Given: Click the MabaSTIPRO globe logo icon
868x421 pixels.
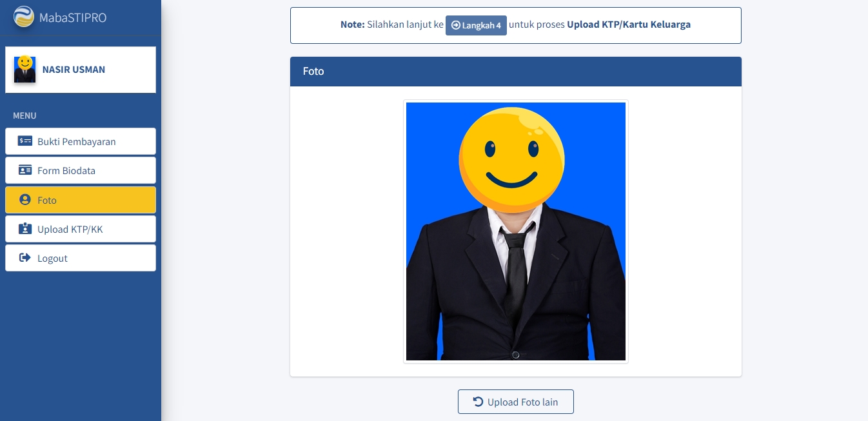Looking at the screenshot, I should [24, 17].
